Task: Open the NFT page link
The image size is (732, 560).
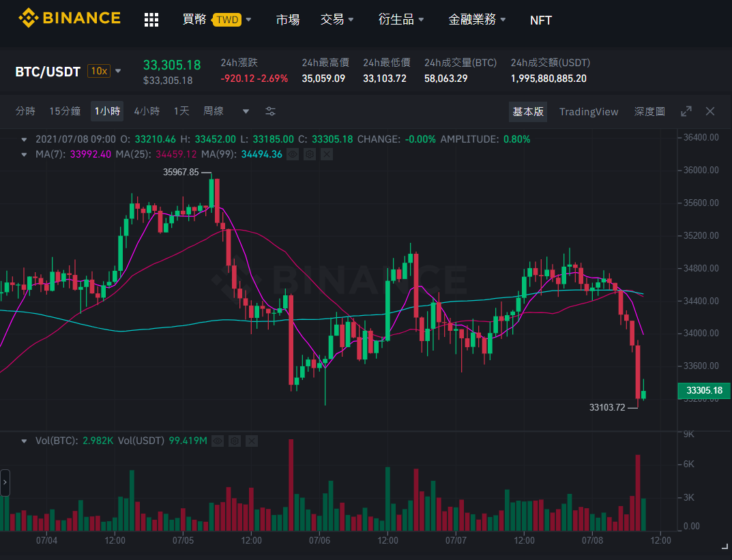Action: coord(540,20)
